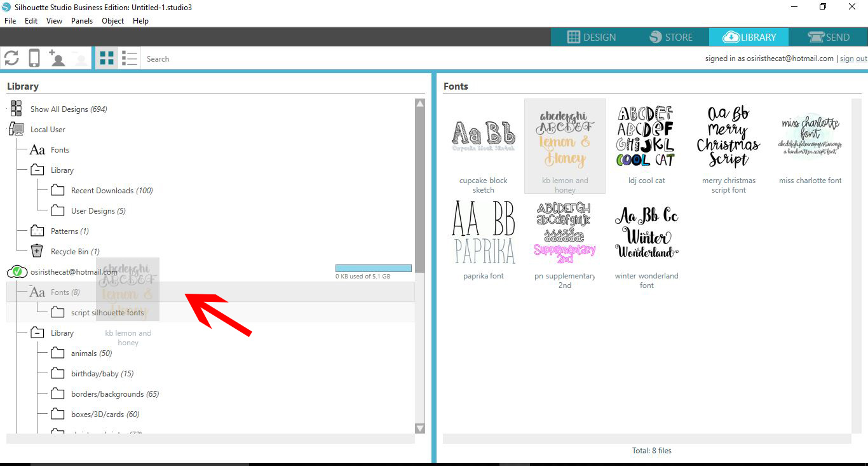
Task: Click the borders/backgrounds folder icon
Action: (x=58, y=394)
